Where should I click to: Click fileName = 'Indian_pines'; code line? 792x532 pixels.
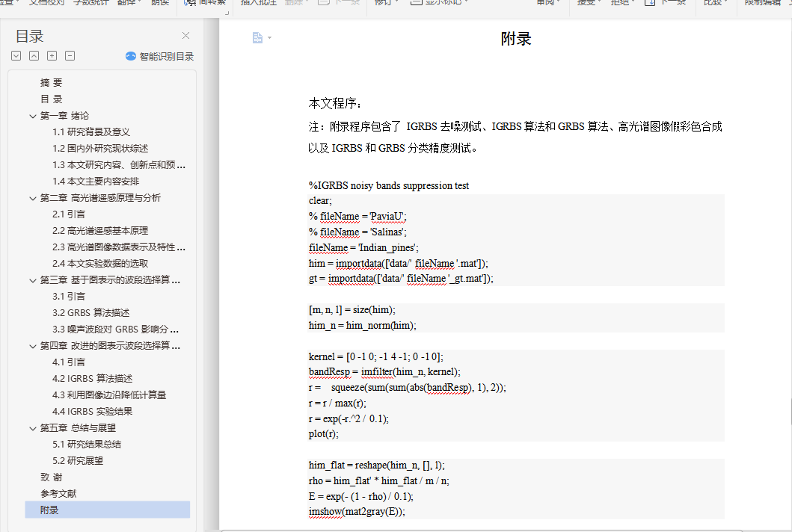363,248
